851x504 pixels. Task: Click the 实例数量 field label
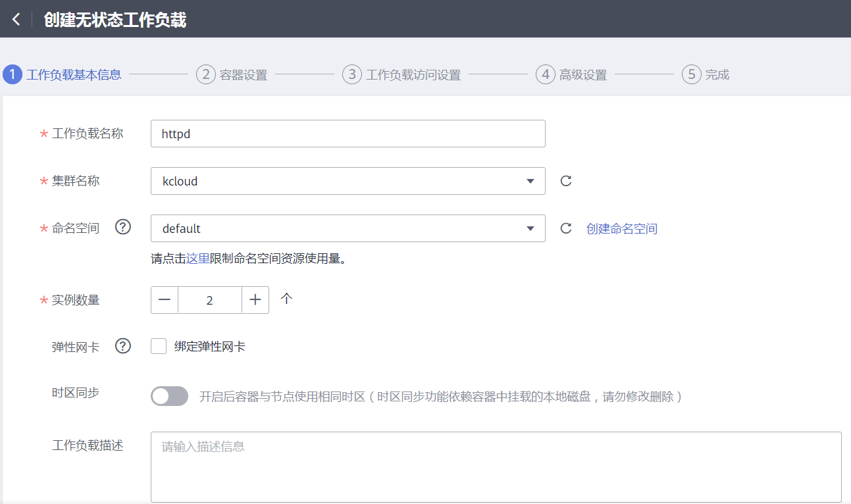(76, 300)
